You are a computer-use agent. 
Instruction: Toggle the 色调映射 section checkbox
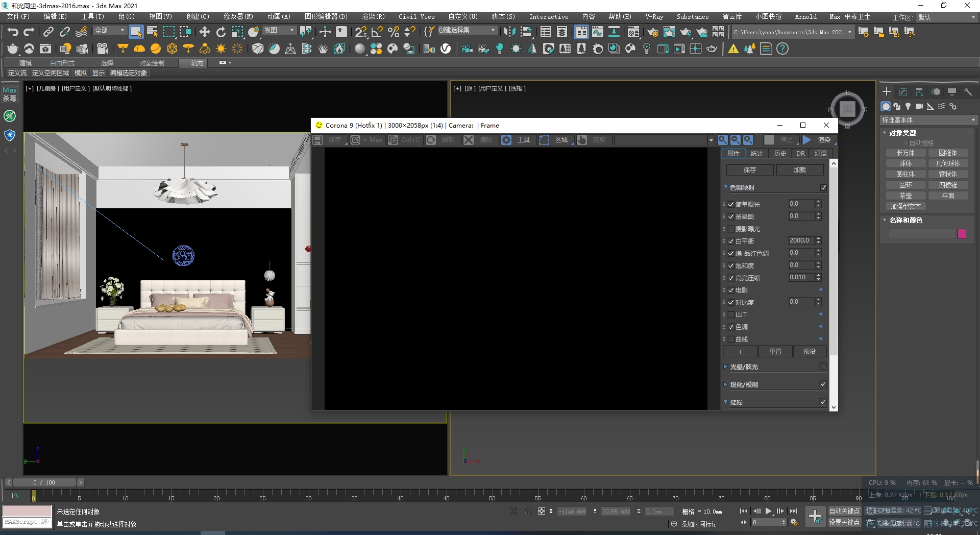click(x=823, y=187)
